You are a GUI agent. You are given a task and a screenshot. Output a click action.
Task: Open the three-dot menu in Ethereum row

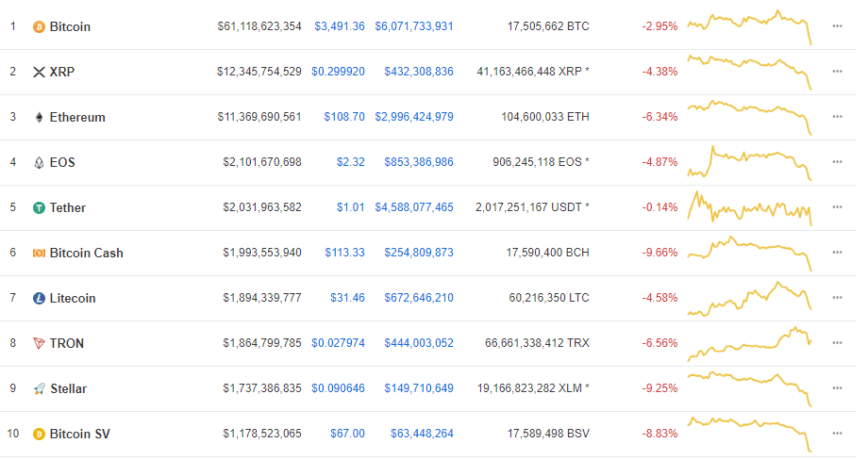[837, 117]
